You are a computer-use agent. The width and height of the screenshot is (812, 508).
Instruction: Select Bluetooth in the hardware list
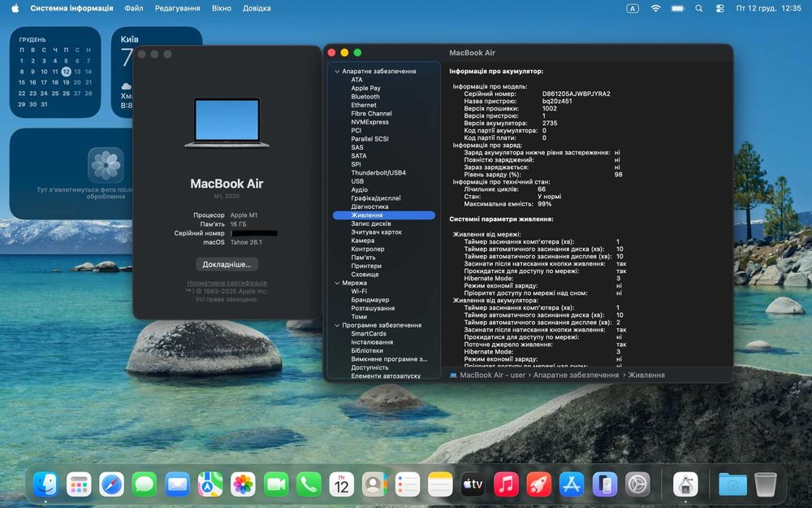[x=365, y=97]
